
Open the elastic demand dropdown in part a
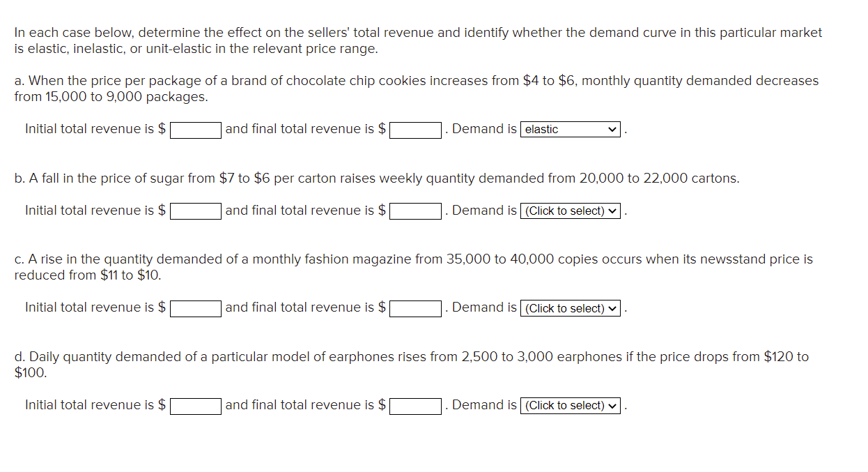tap(570, 129)
